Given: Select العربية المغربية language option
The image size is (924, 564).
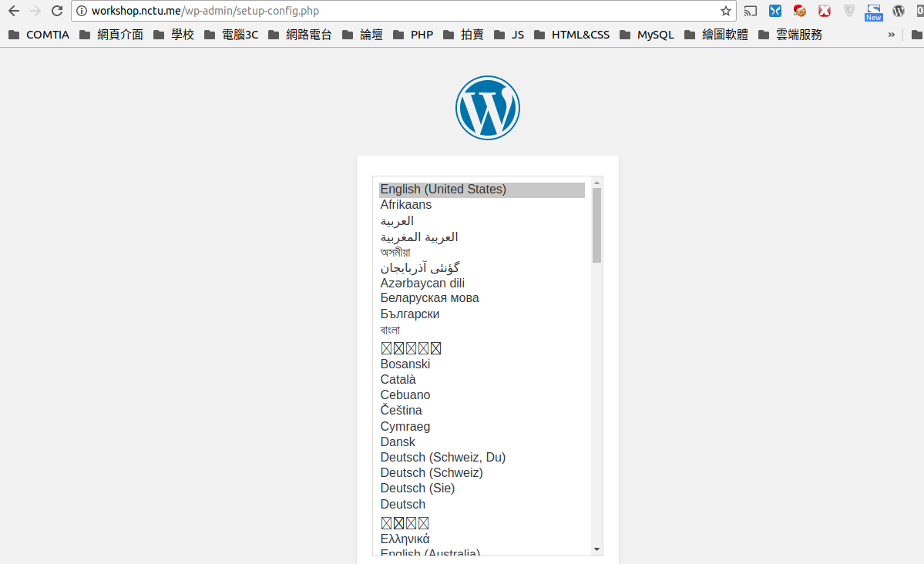Looking at the screenshot, I should tap(482, 237).
